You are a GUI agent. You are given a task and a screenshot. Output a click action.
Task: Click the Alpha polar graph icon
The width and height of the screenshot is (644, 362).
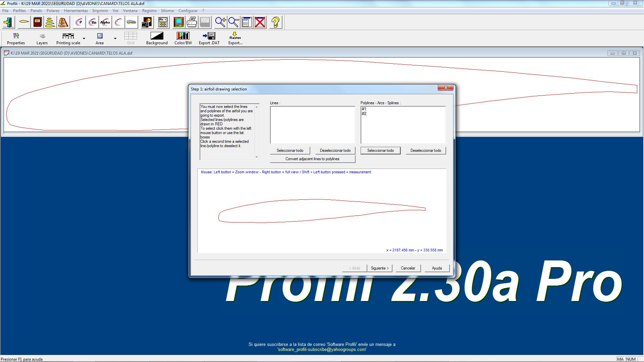(105, 22)
